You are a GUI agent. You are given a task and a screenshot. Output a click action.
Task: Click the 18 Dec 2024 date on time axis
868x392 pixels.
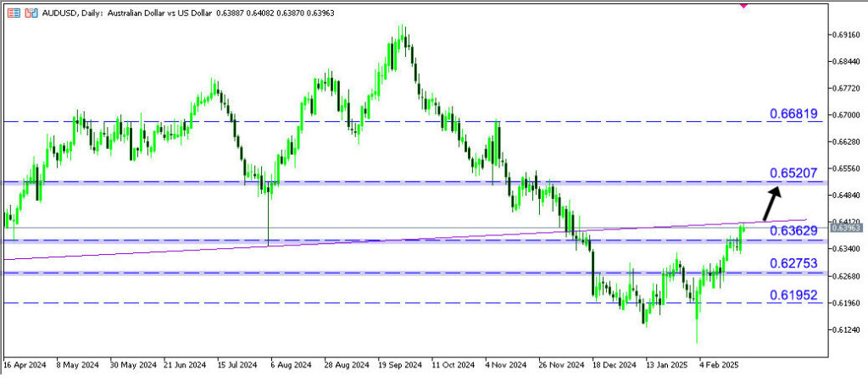(x=614, y=365)
